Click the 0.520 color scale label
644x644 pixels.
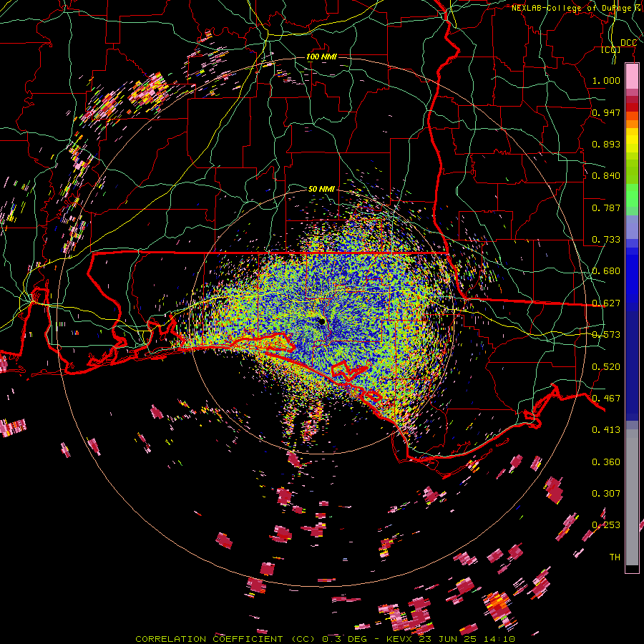(606, 366)
